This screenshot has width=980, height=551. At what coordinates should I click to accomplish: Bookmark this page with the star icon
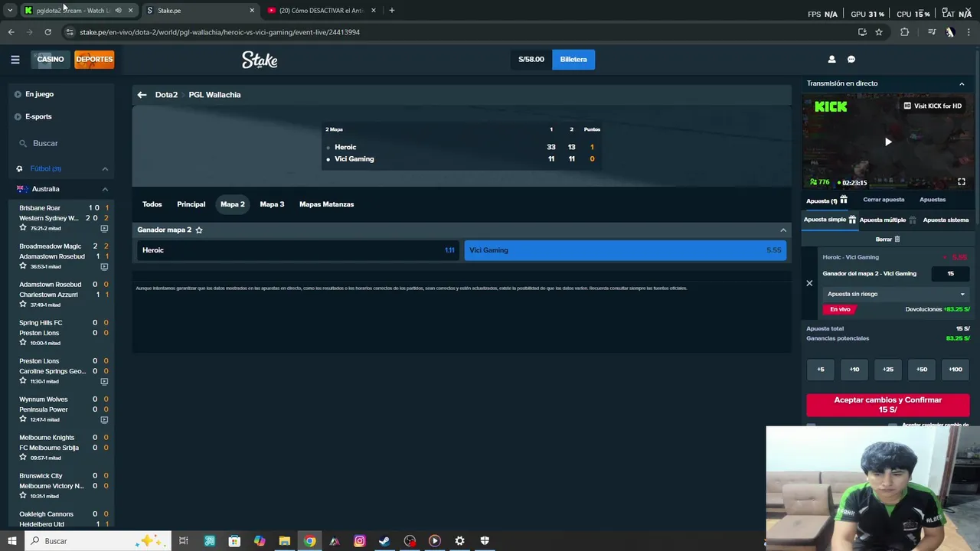click(879, 32)
